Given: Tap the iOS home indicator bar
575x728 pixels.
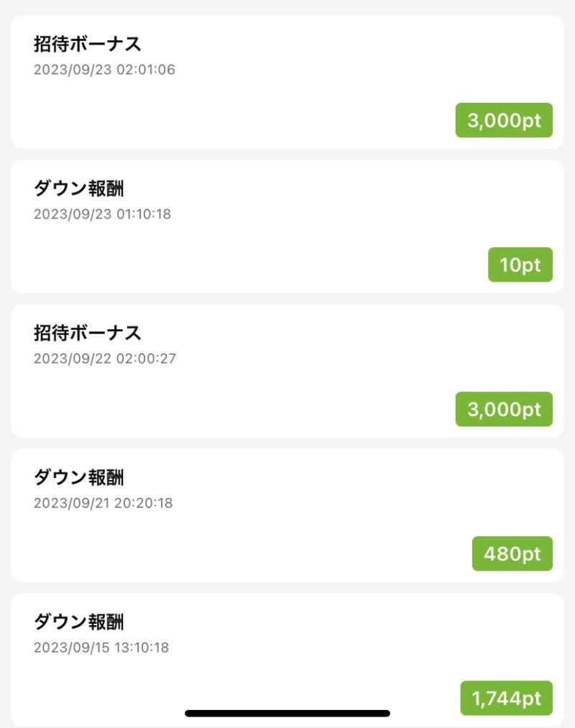Looking at the screenshot, I should [x=287, y=713].
